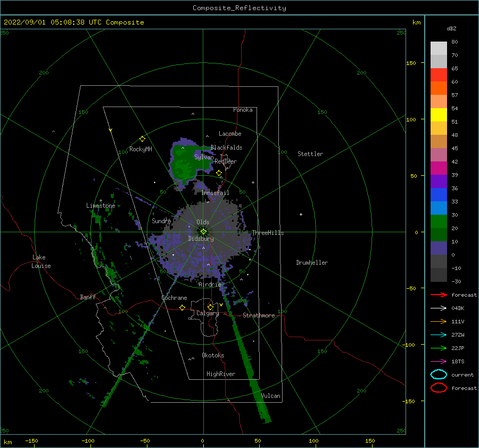
Task: Click the white 04DK arrow in legend
Action: tap(439, 308)
